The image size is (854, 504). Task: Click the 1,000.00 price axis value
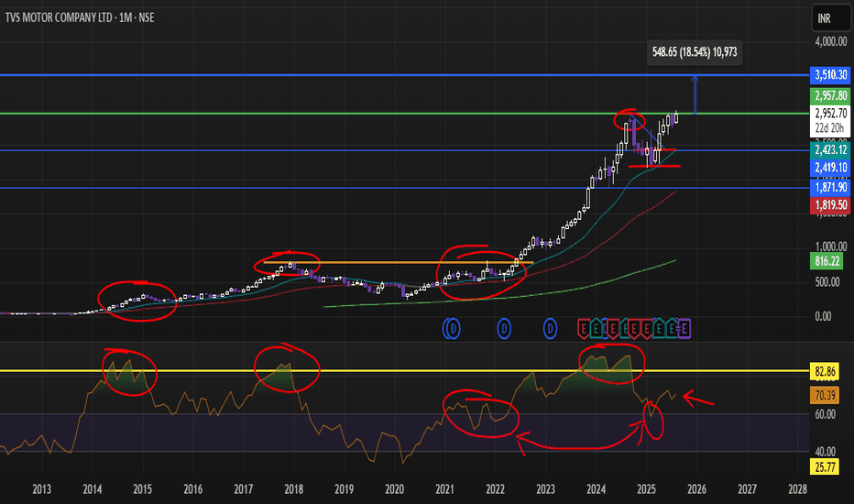(x=830, y=247)
